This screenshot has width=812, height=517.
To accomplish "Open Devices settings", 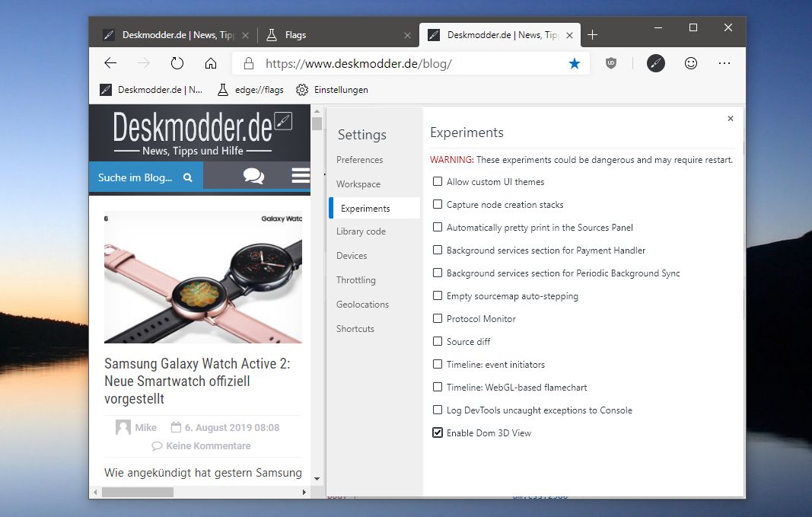I will click(x=352, y=255).
